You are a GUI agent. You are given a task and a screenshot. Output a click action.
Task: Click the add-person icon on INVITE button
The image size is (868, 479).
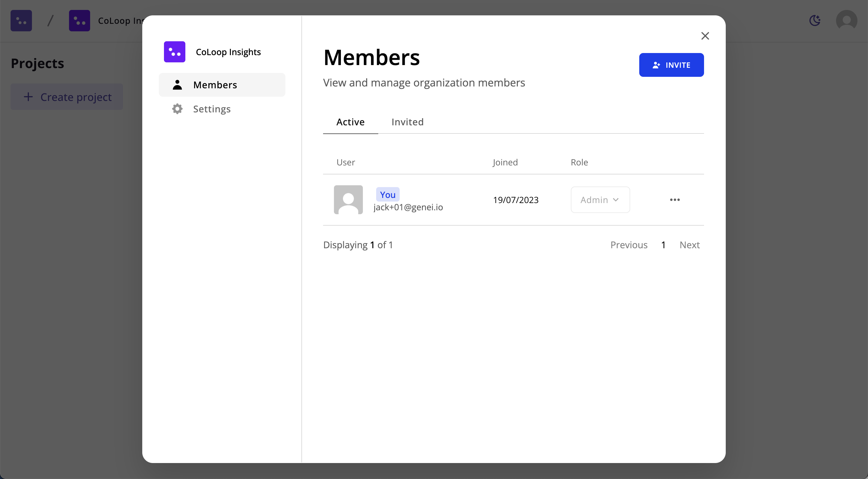pos(656,65)
